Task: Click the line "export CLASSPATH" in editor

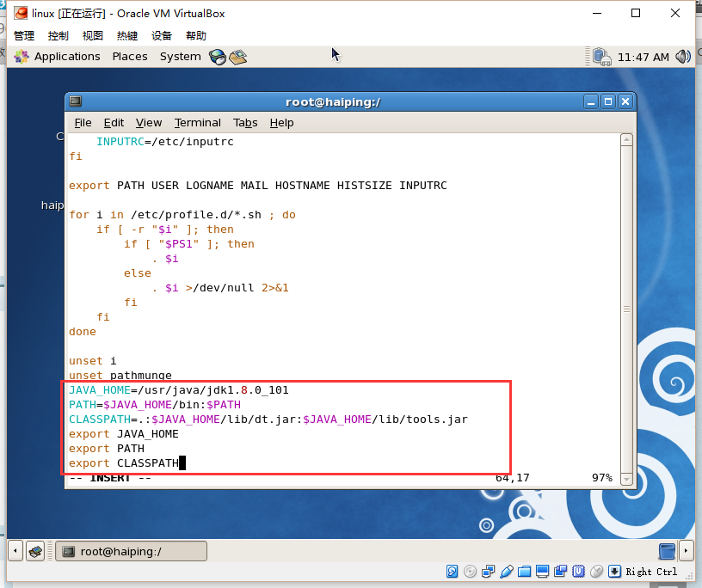Action: pos(124,463)
